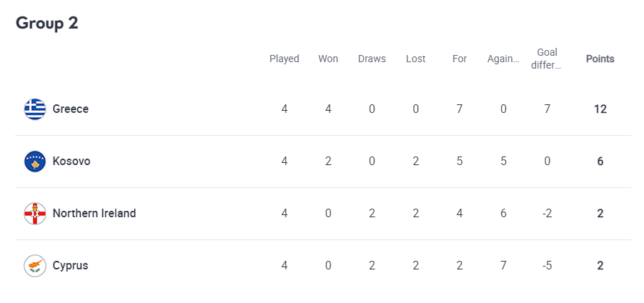Open the Kosovo team link

(x=71, y=162)
